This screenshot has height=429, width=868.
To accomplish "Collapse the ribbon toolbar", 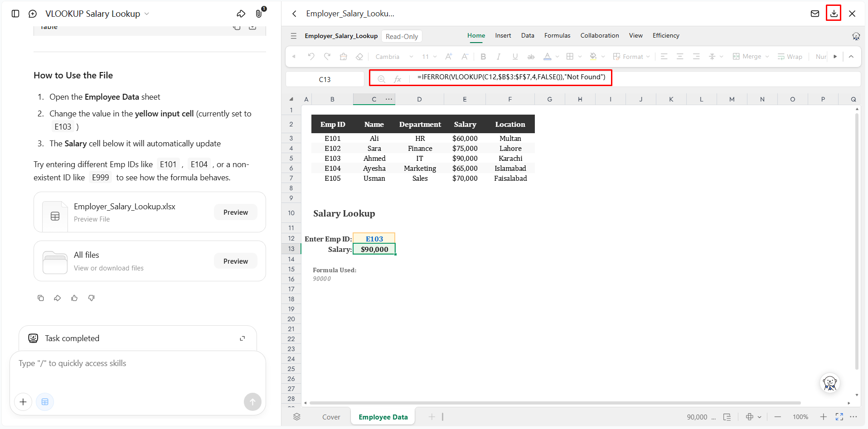I will (851, 57).
